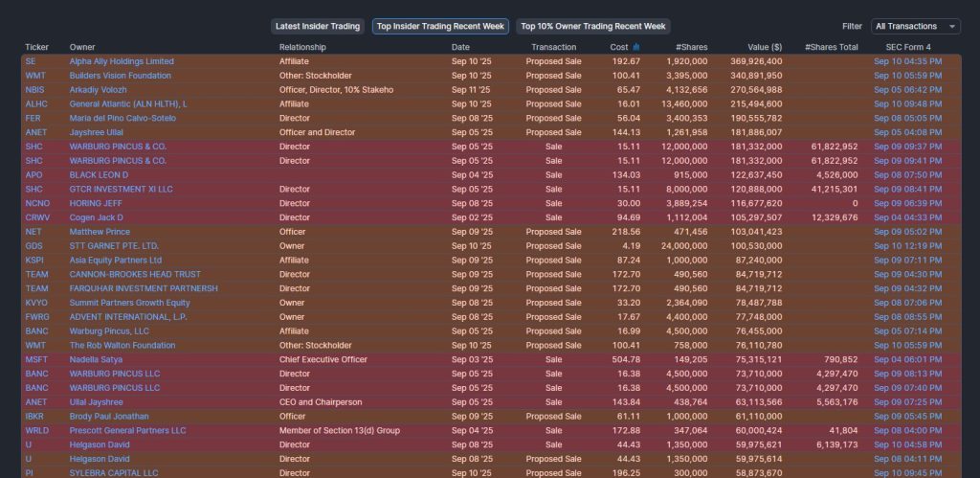Select owner Arkadiy Volozh
Image resolution: width=980 pixels, height=478 pixels.
click(99, 90)
